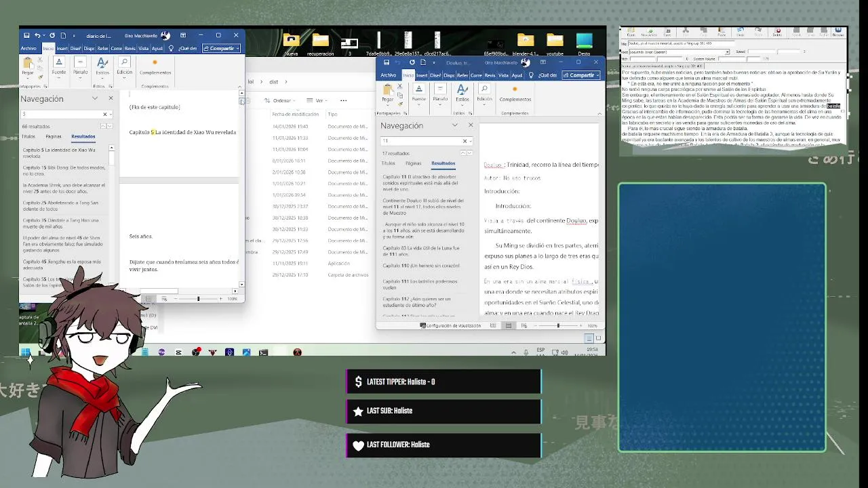Go to previous search result in left Word

(102, 126)
